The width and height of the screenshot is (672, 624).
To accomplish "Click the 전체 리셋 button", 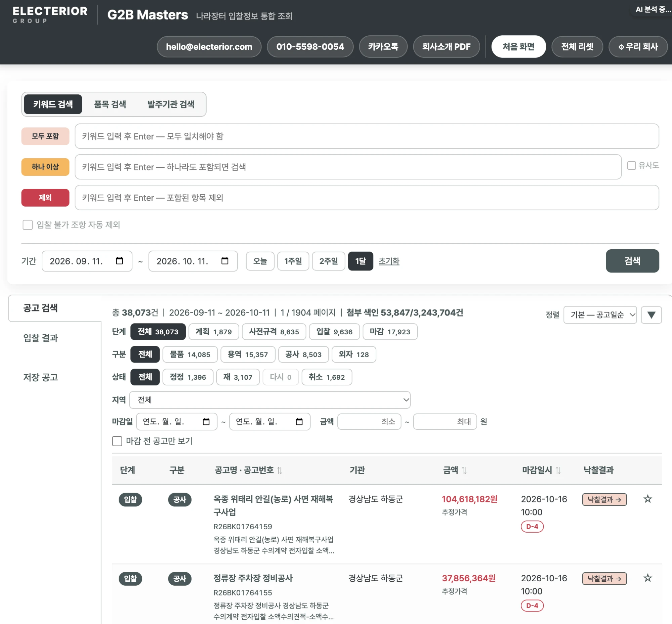I will coord(577,47).
